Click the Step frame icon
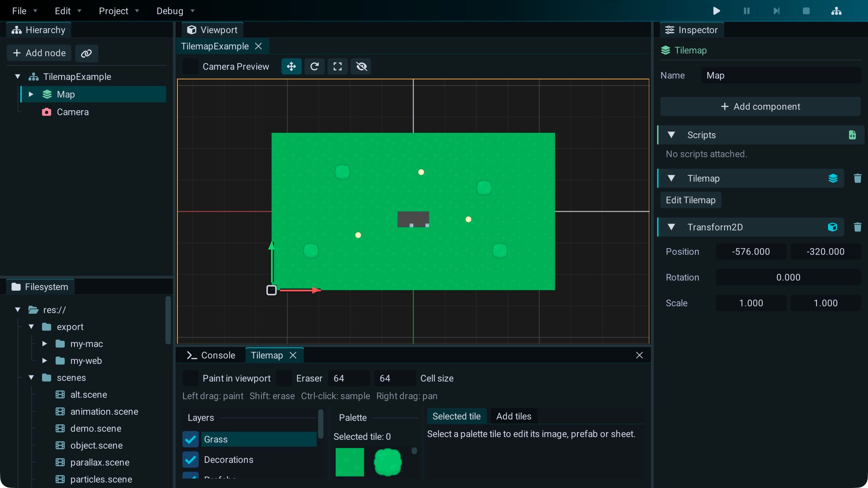 [776, 11]
